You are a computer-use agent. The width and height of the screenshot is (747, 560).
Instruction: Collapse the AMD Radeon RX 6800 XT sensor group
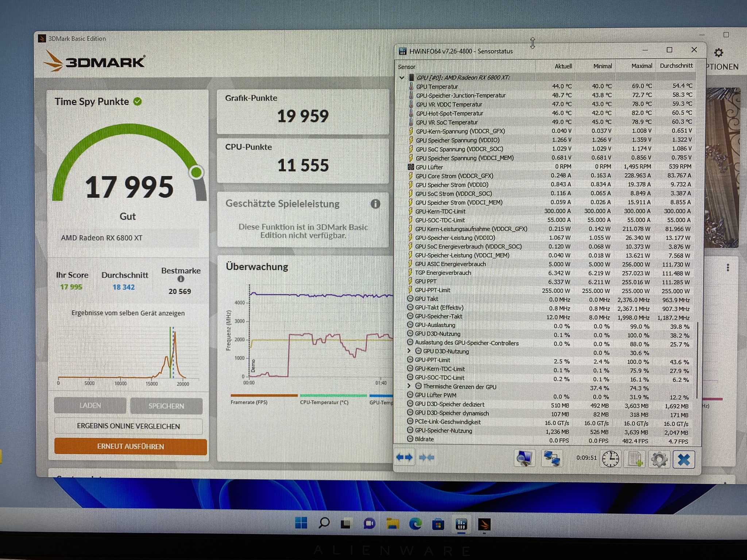coord(402,78)
